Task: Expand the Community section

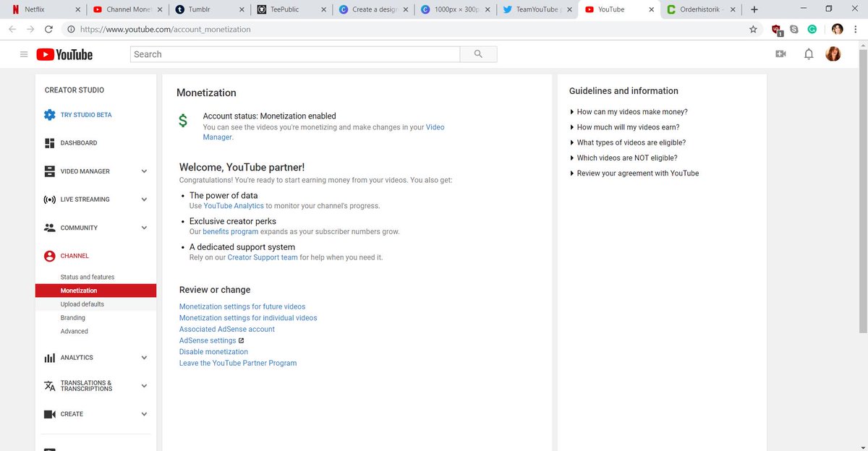Action: tap(144, 228)
